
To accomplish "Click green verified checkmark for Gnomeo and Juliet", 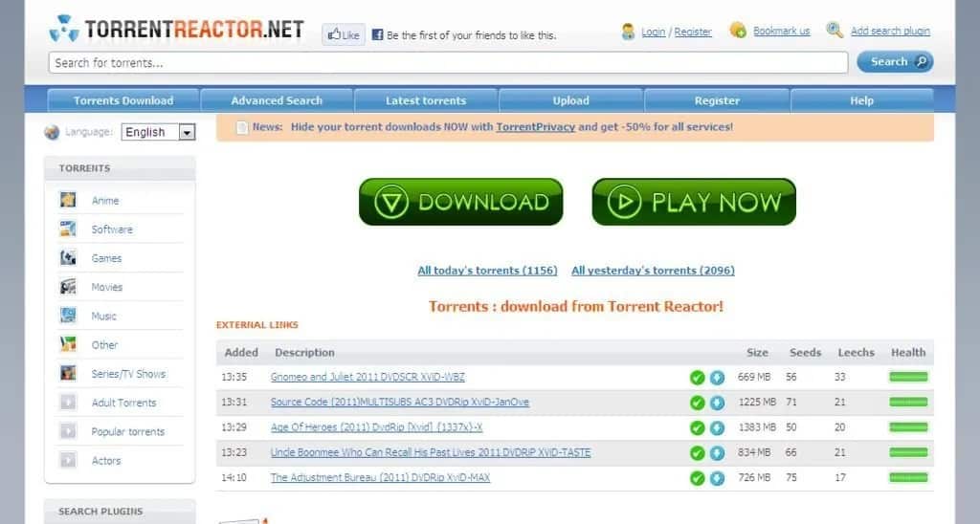I will (698, 378).
